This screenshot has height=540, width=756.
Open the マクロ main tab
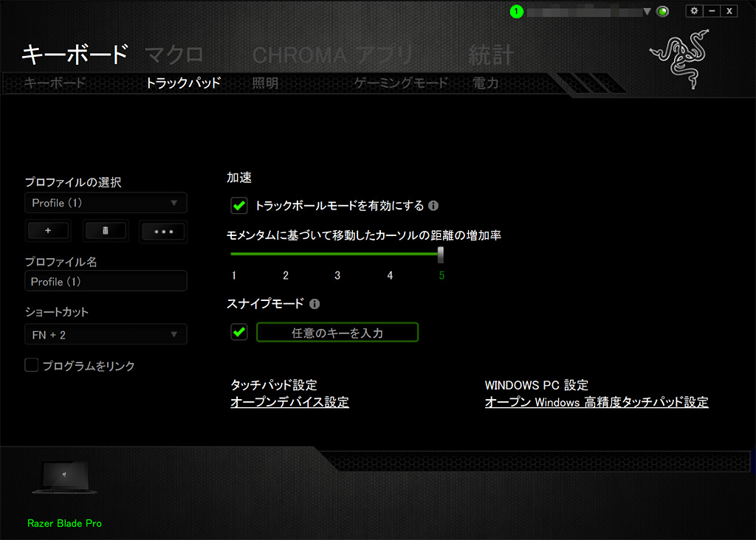pos(173,55)
